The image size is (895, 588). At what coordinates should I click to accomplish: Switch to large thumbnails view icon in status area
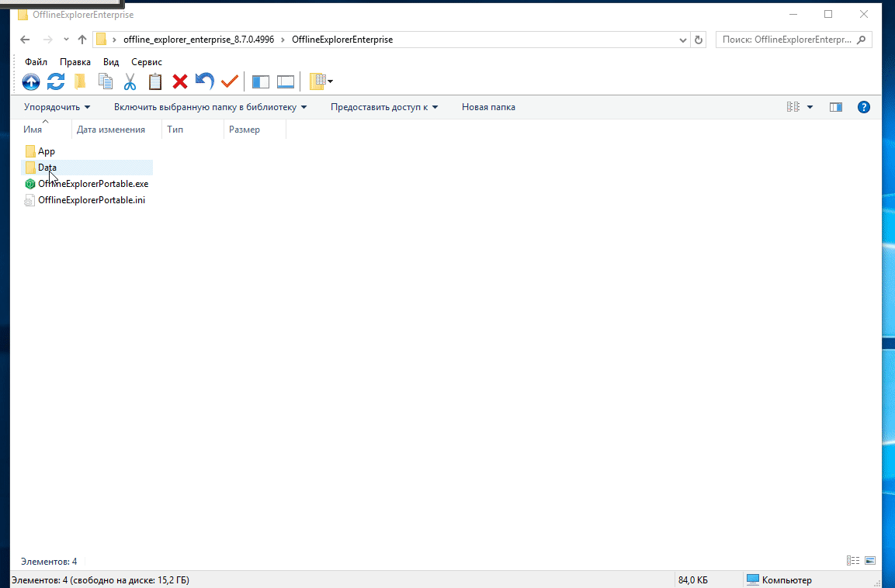870,561
